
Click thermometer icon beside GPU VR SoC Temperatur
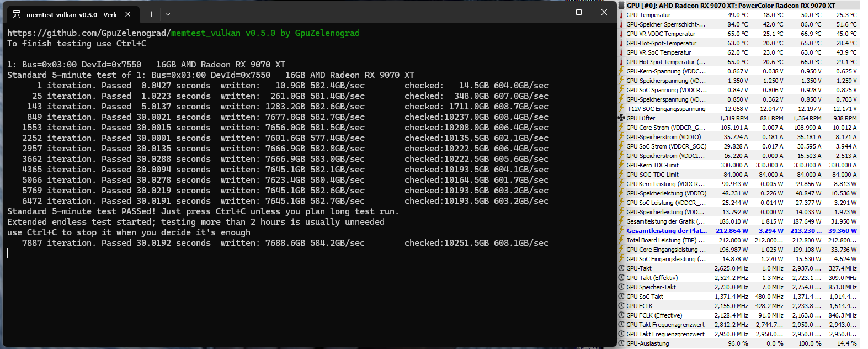(x=621, y=52)
